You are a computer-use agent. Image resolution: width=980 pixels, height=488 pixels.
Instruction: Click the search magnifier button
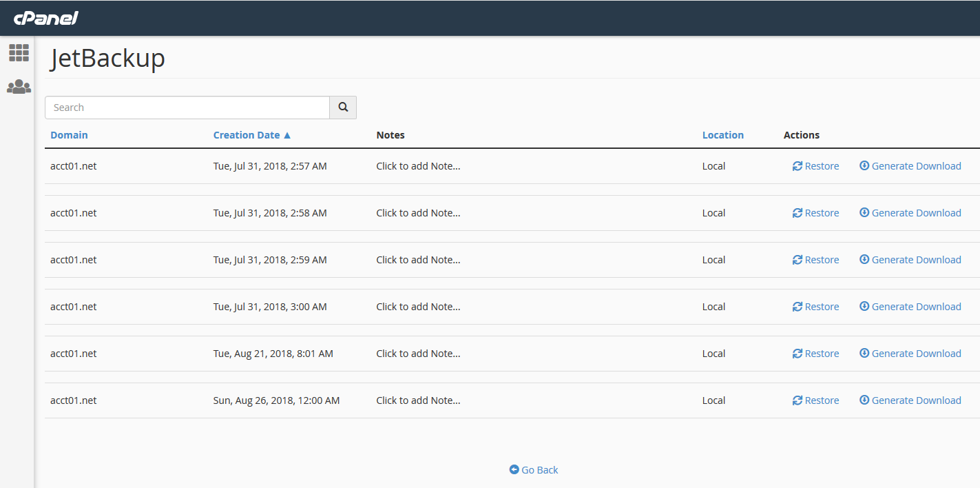343,108
